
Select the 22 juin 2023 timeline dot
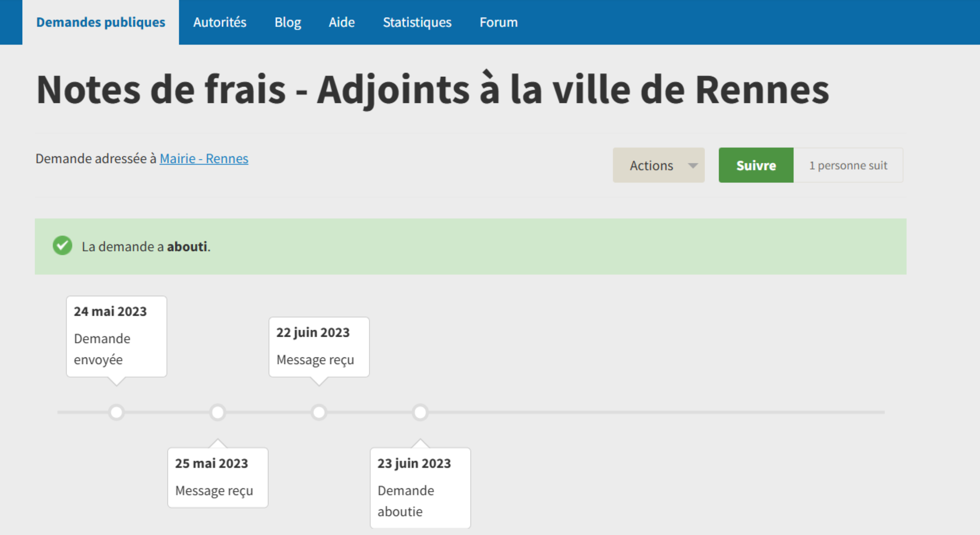[319, 412]
